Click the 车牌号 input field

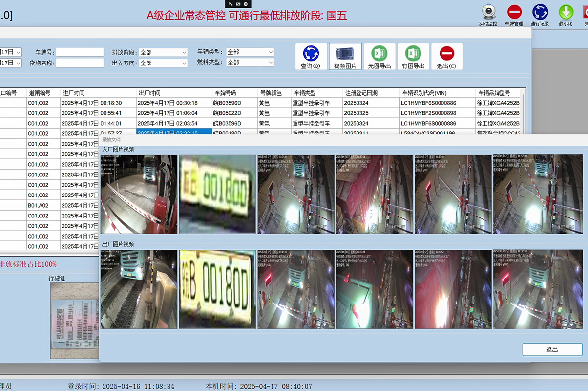point(80,52)
